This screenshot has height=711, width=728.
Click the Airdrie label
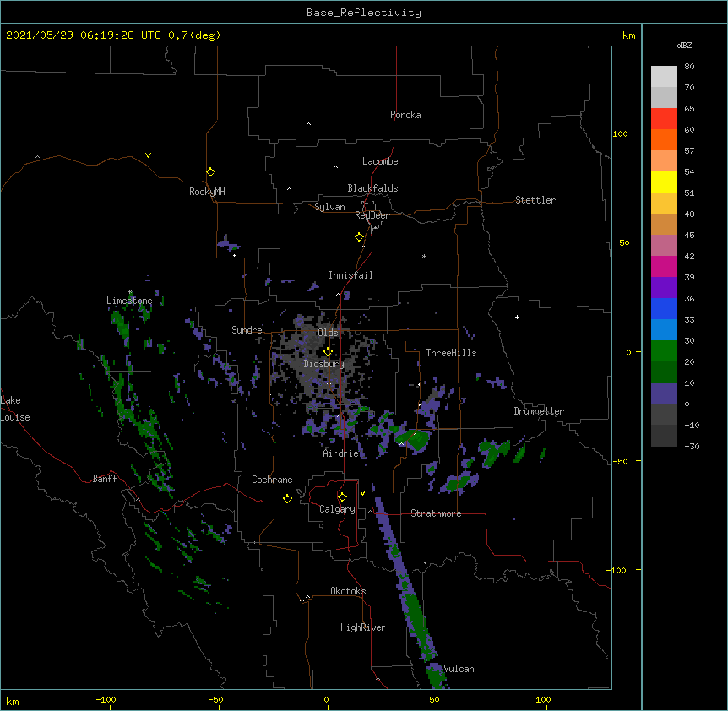(340, 453)
